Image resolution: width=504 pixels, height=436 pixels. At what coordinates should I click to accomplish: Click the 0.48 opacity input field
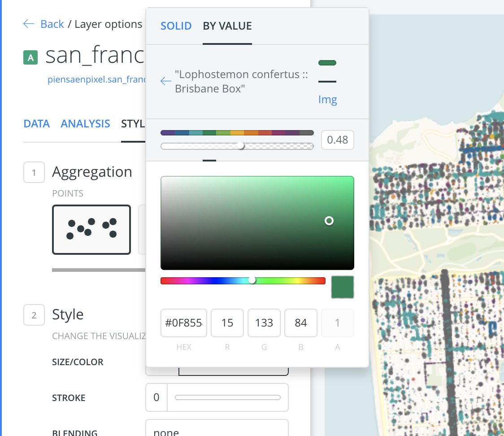pyautogui.click(x=338, y=140)
